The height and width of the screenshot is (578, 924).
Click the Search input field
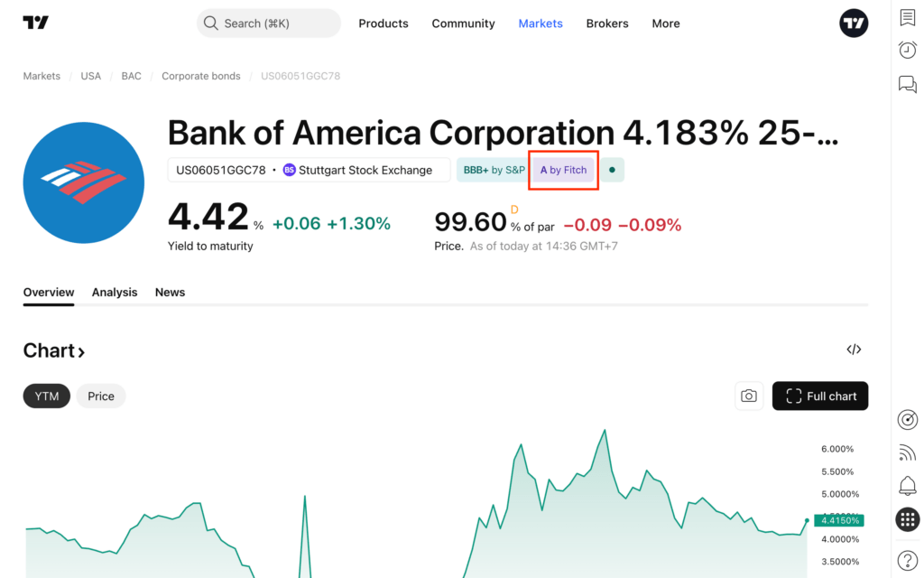pos(269,23)
